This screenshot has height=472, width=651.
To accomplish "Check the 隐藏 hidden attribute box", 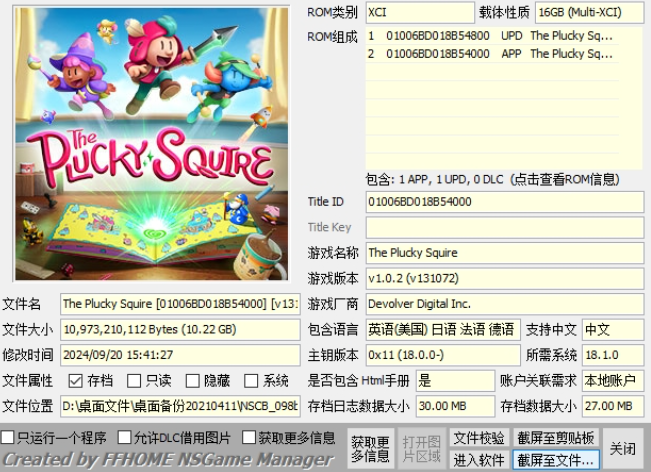I will pos(192,381).
